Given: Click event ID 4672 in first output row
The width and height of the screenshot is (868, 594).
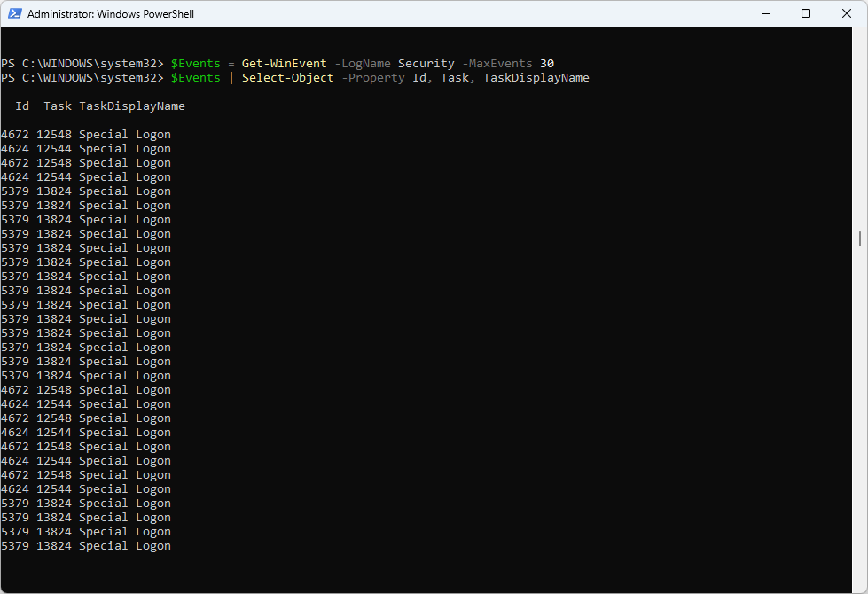Looking at the screenshot, I should coord(15,135).
